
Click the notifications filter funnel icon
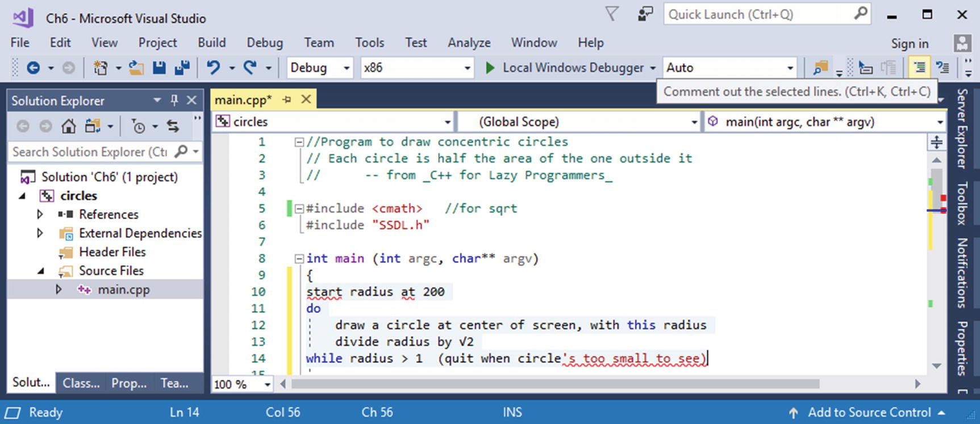pos(612,14)
